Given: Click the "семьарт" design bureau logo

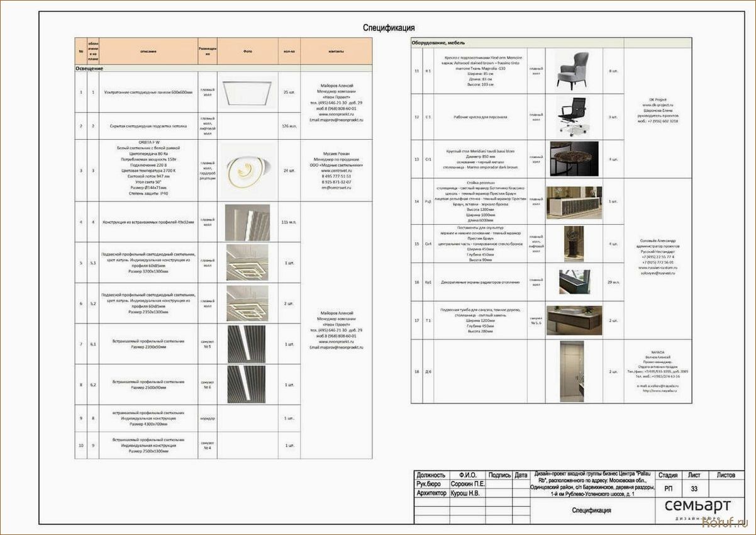Looking at the screenshot, I should (698, 509).
